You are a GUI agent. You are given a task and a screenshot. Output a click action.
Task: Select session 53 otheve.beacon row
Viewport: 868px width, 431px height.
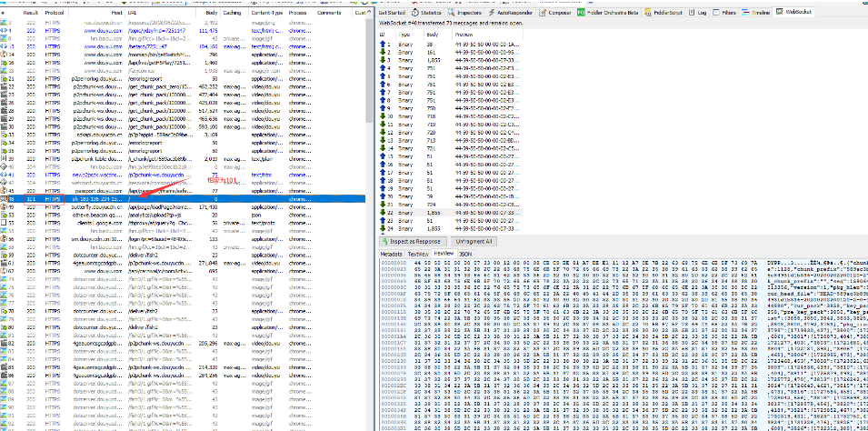[x=183, y=215]
